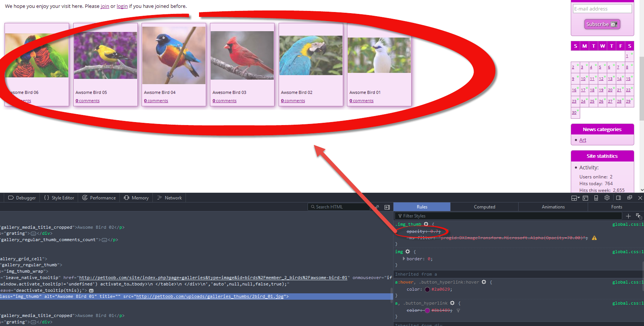Follow the login link
The width and height of the screenshot is (644, 326).
122,6
